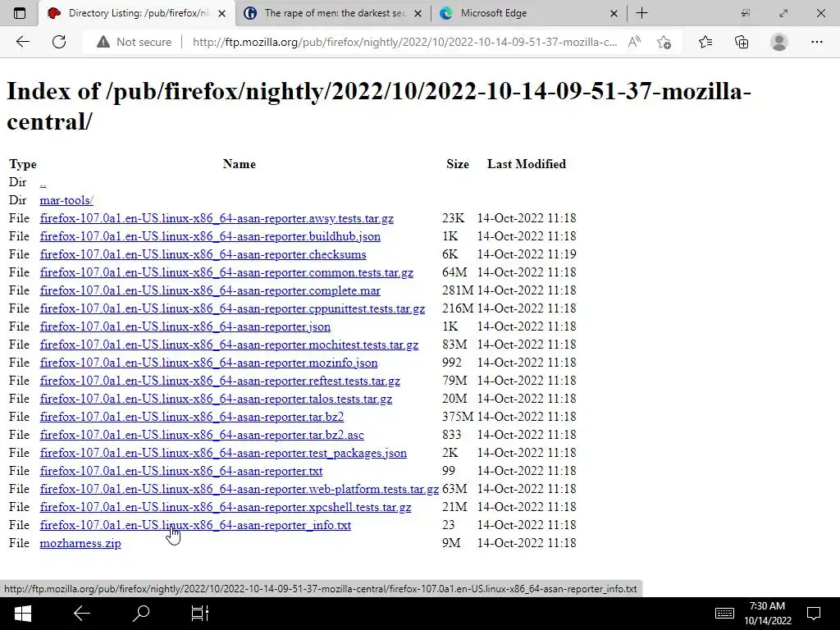Open asan-reporter.mozinfo.json link
Viewport: 840px width, 630px height.
[x=209, y=363]
